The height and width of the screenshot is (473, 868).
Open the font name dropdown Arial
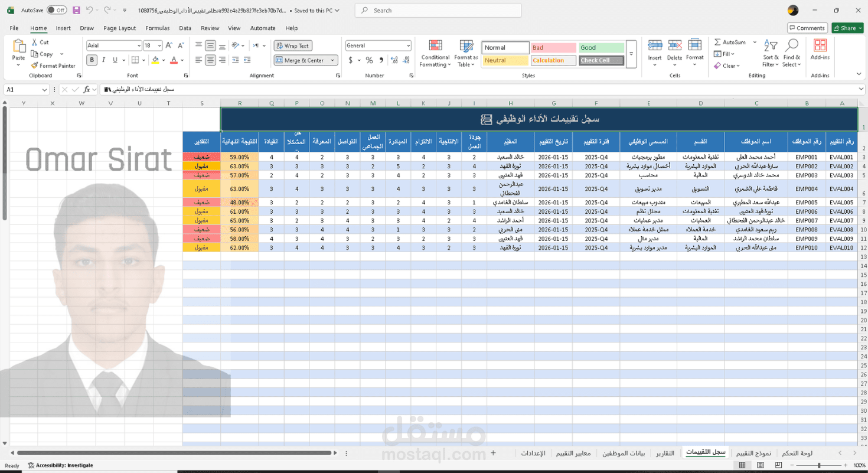(x=139, y=46)
